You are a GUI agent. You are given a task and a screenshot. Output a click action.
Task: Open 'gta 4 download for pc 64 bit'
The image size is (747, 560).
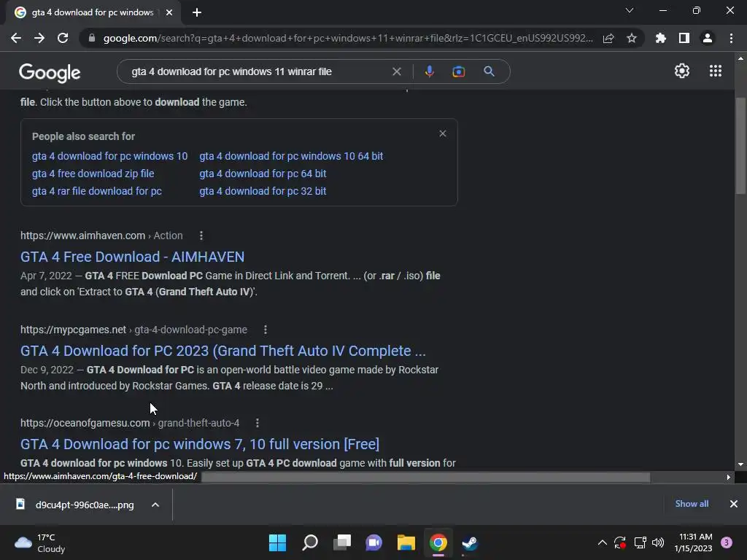(x=263, y=174)
